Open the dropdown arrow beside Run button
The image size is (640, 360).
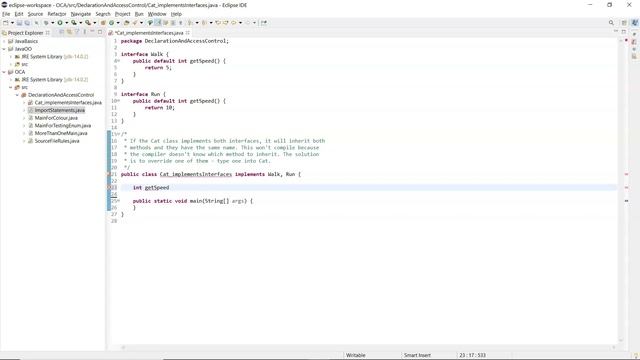(x=67, y=23)
